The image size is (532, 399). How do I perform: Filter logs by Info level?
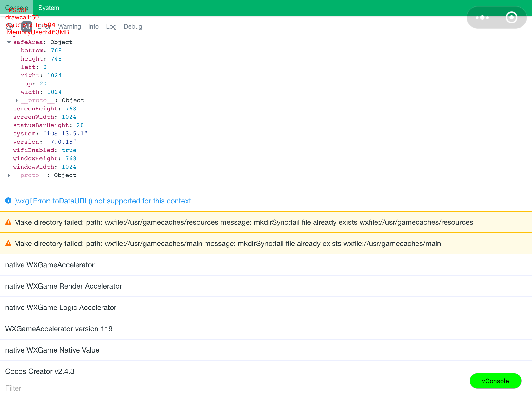tap(93, 26)
